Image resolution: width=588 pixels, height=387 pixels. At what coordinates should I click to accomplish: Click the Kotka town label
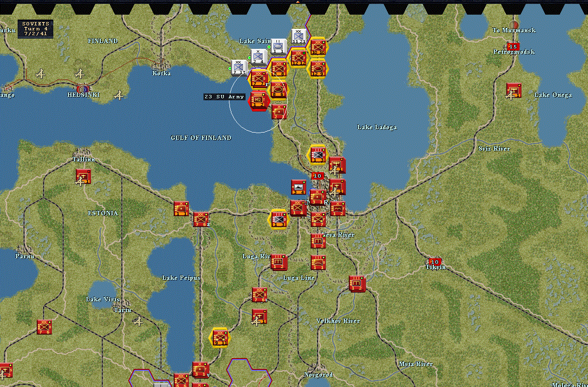click(161, 73)
